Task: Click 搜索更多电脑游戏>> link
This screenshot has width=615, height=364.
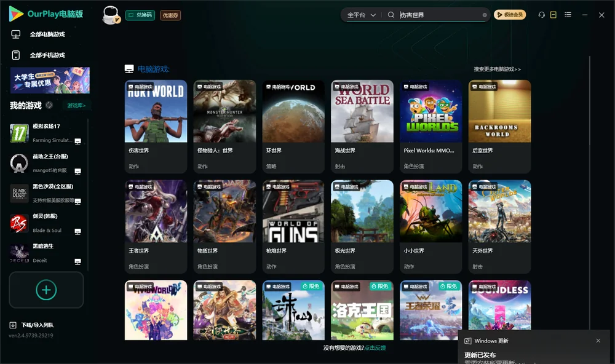Action: pyautogui.click(x=498, y=69)
